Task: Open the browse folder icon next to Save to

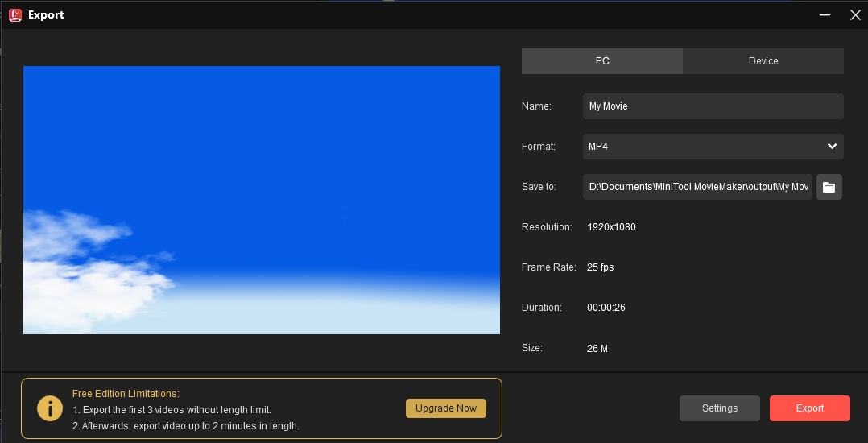Action: 829,187
